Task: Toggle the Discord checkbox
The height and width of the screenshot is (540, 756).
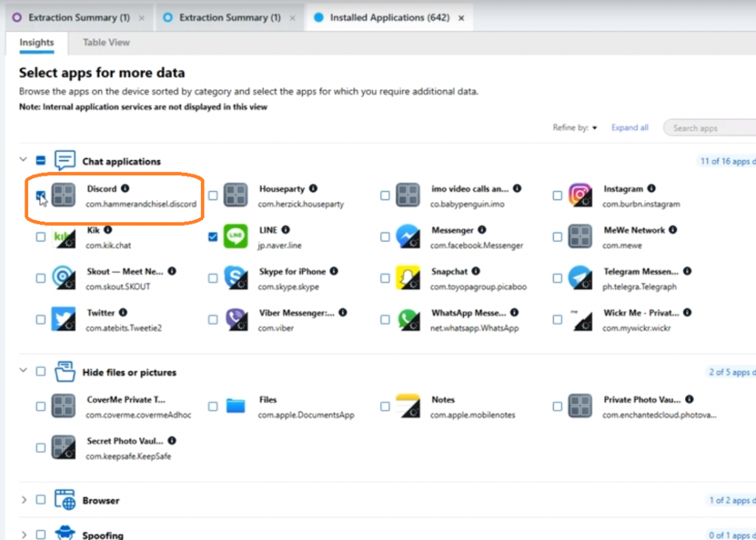Action: (x=41, y=196)
